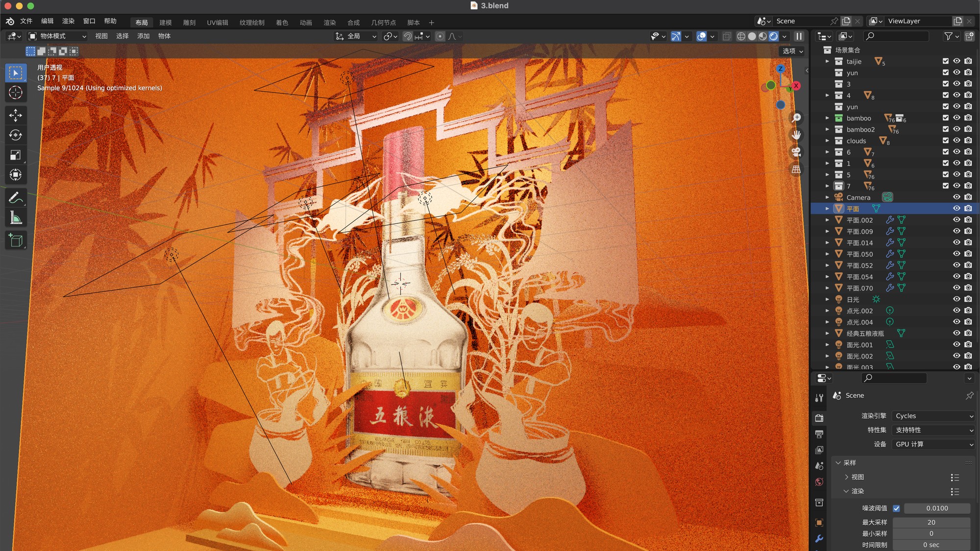This screenshot has height=551, width=980.
Task: Hide bamboo collection with eye icon
Action: [956, 118]
